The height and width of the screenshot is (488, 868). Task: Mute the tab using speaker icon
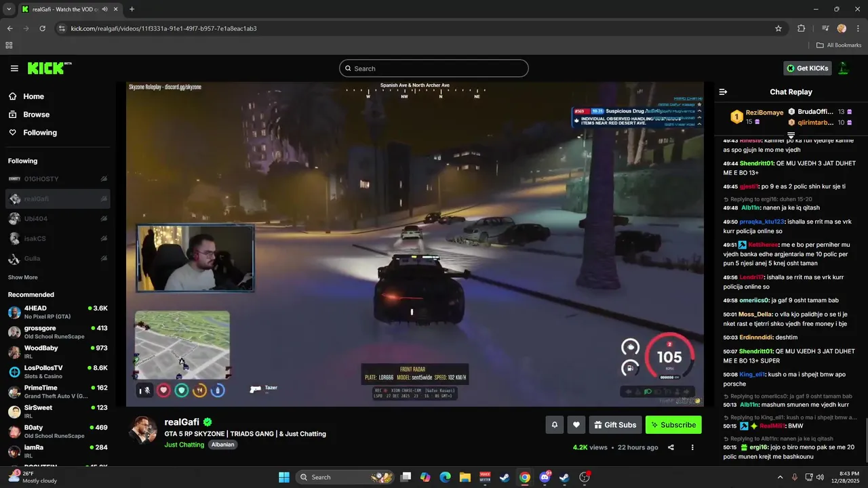point(105,9)
